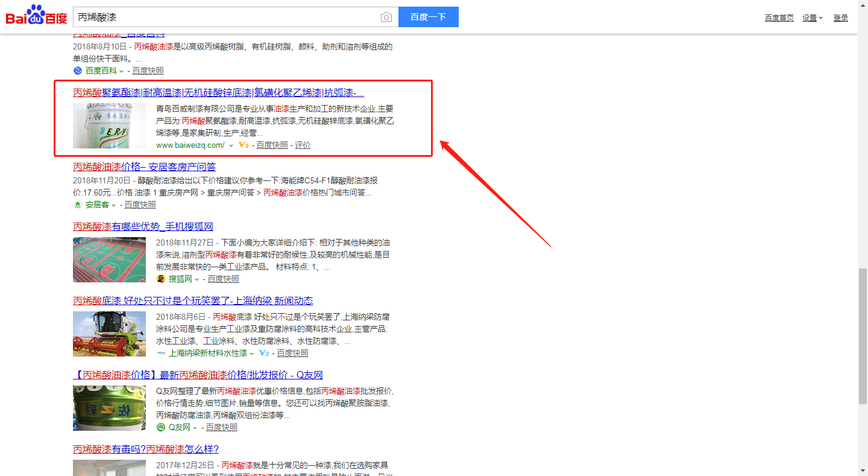The width and height of the screenshot is (868, 476).
Task: Expand arrow next to 搜狐网 source
Action: 197,279
